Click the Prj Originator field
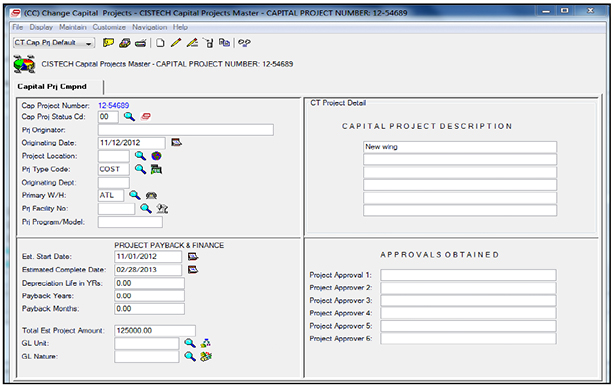Image resolution: width=615 pixels, height=389 pixels. pyautogui.click(x=186, y=130)
